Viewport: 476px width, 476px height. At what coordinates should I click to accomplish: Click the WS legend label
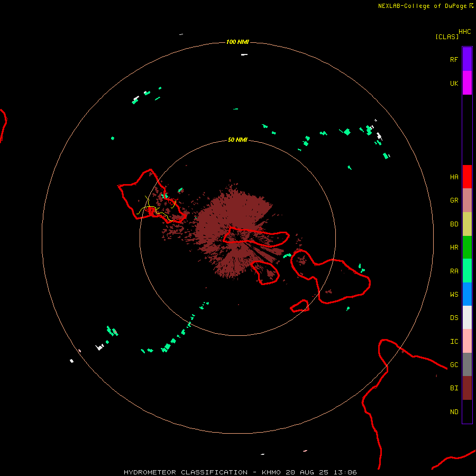pos(454,294)
